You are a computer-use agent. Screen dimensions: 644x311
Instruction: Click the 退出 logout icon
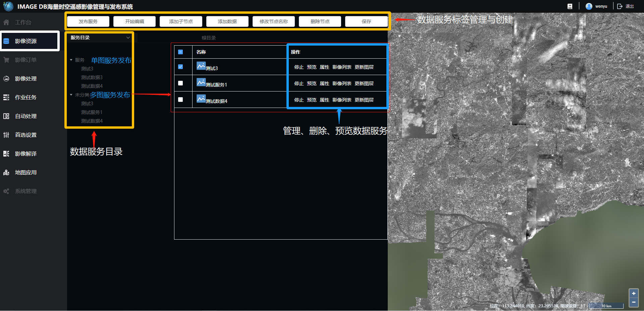(620, 6)
